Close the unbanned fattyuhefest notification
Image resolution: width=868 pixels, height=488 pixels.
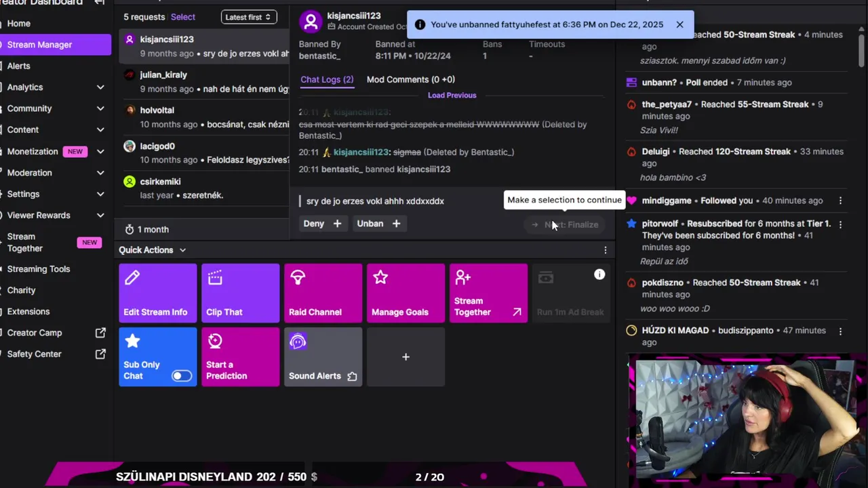pos(679,24)
